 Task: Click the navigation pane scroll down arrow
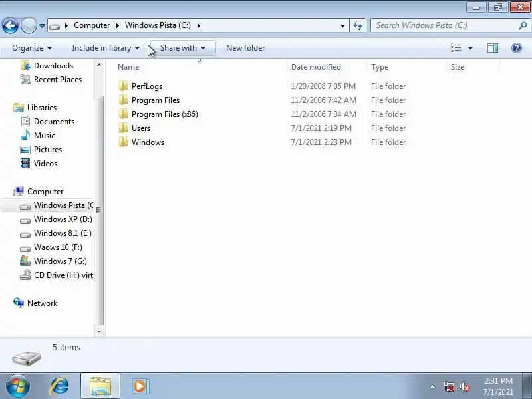[99, 331]
